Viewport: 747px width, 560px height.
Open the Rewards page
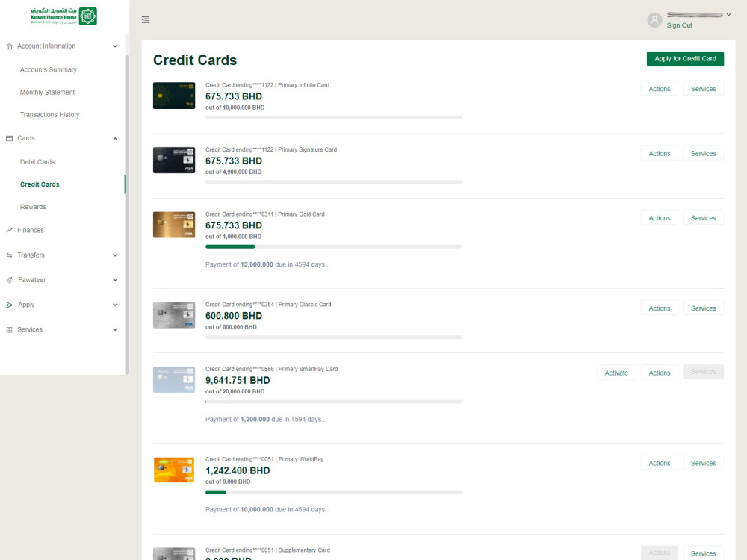pos(33,207)
